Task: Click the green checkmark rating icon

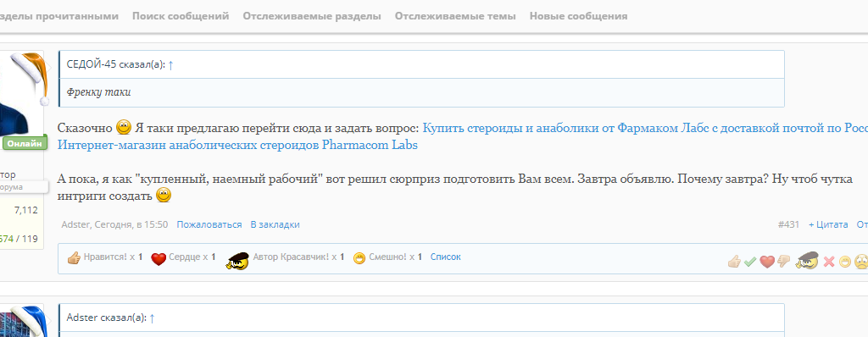Action: [750, 261]
